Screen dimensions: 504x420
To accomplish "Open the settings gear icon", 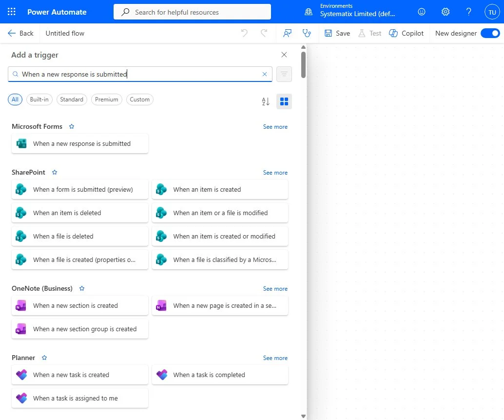I will 445,12.
